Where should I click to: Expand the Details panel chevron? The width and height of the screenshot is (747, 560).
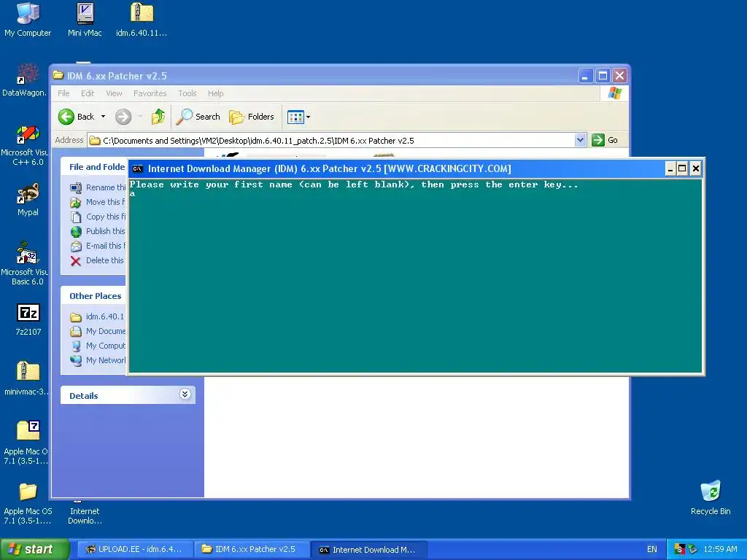[185, 394]
